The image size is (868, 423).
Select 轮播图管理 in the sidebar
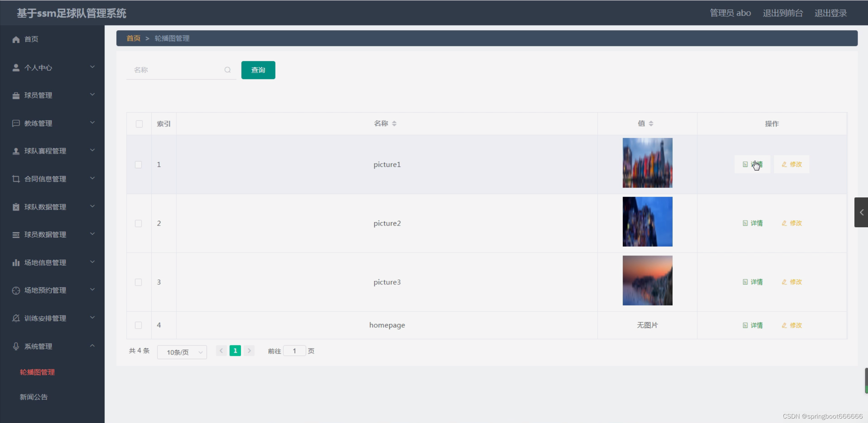coord(37,372)
